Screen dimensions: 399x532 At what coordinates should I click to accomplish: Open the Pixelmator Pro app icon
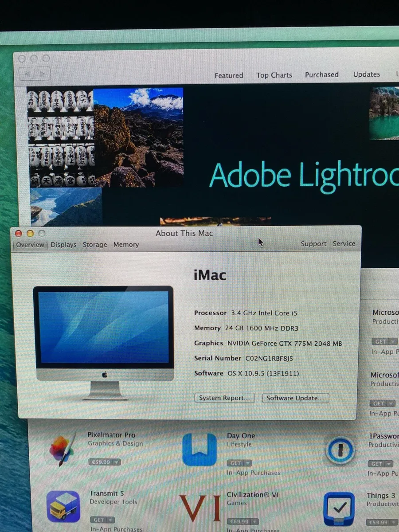tap(62, 449)
